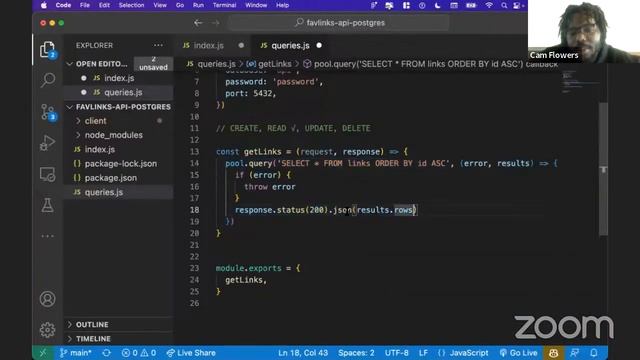Viewport: 640px width, 360px height.
Task: Open the Testing flask view
Action: [48, 205]
